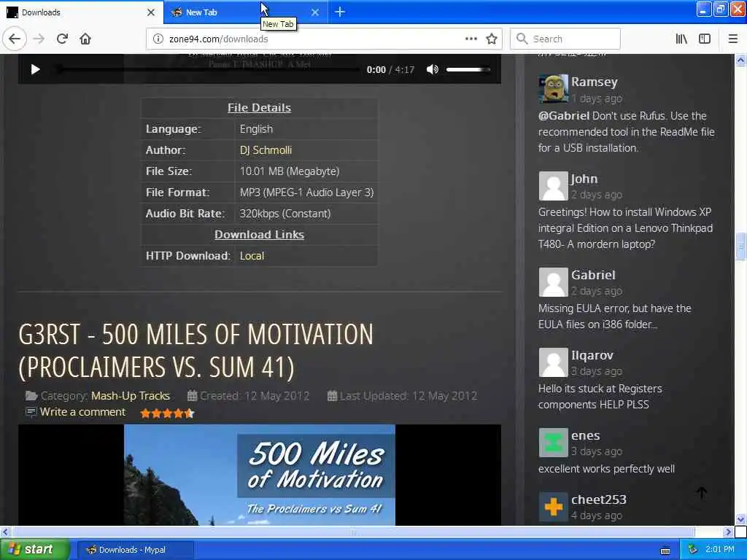
Task: Click Gabriel's default avatar
Action: pos(553,282)
